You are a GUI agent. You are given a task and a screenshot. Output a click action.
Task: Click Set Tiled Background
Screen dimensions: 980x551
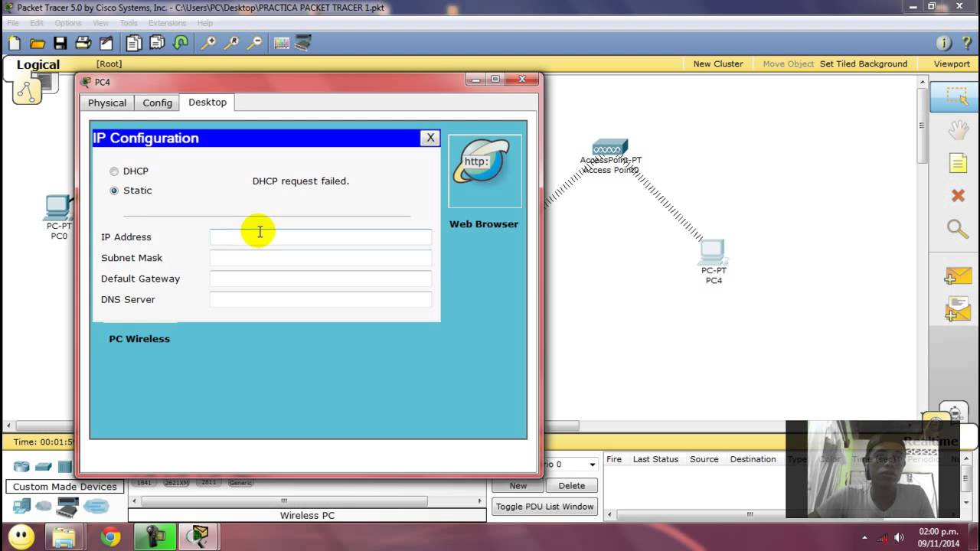click(864, 64)
